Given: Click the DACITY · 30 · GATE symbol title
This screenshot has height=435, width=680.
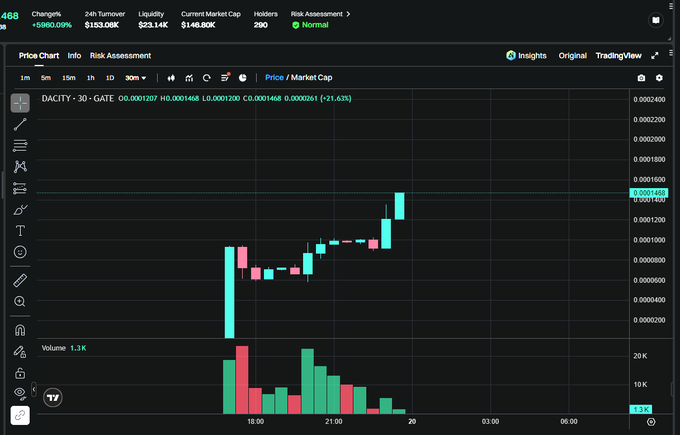Looking at the screenshot, I should 78,98.
